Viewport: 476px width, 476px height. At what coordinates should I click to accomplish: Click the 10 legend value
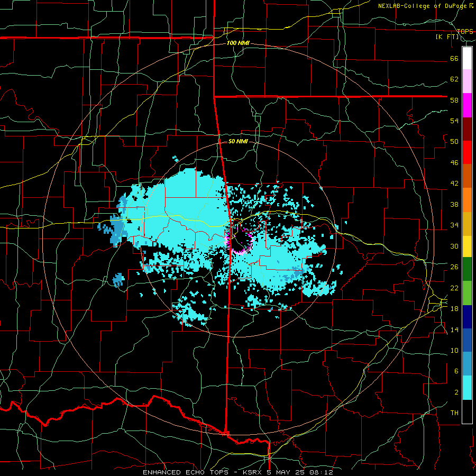pyautogui.click(x=454, y=351)
